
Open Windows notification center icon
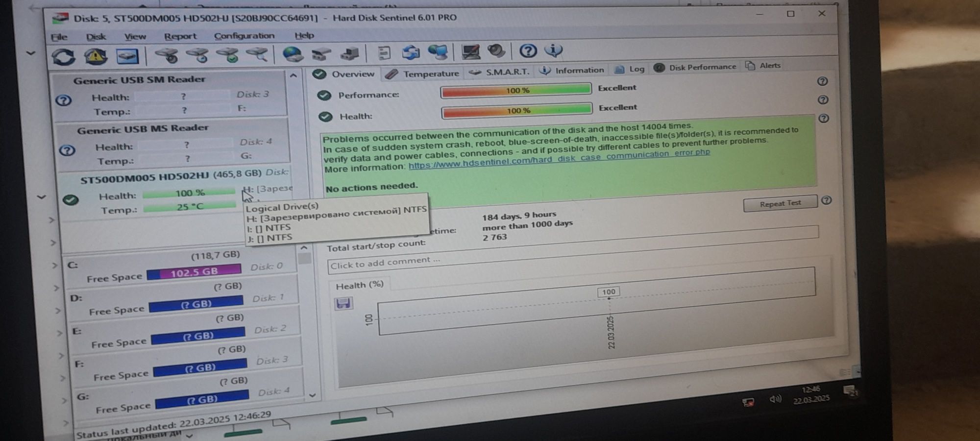pyautogui.click(x=850, y=391)
